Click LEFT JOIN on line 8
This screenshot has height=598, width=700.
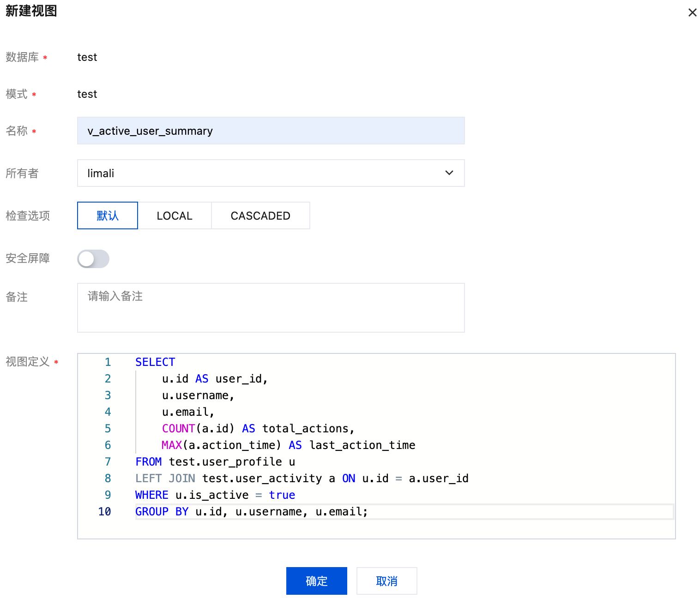pyautogui.click(x=165, y=478)
